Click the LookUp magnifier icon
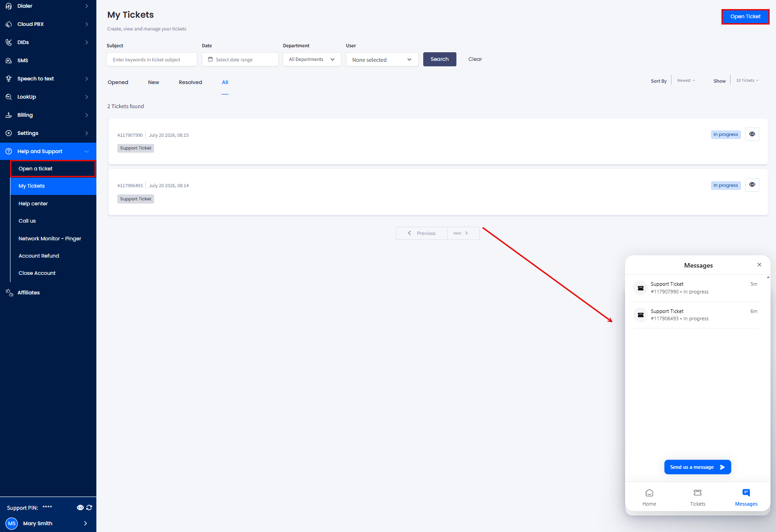The image size is (776, 532). [9, 97]
